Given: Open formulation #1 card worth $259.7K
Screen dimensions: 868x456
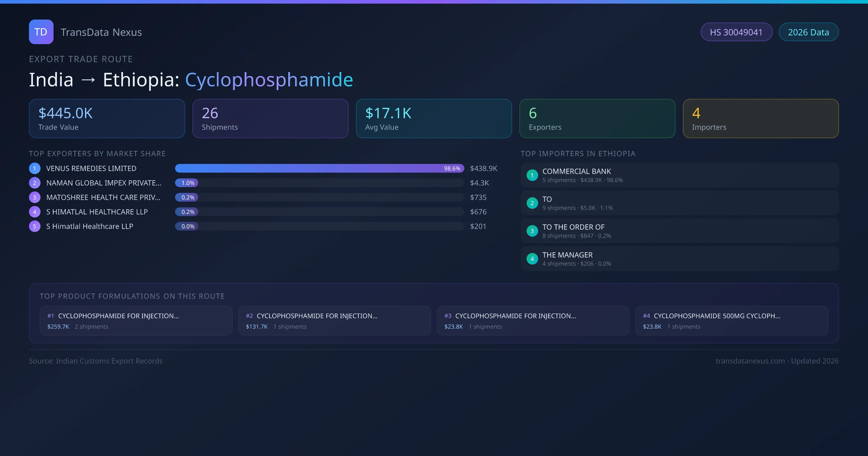Looking at the screenshot, I should coord(136,321).
